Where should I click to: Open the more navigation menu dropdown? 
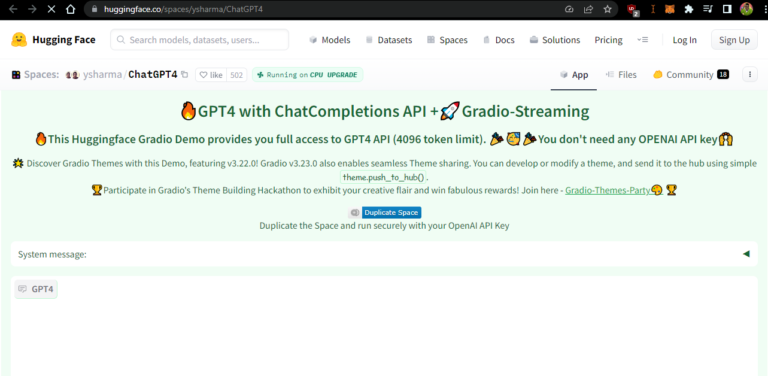click(x=643, y=40)
